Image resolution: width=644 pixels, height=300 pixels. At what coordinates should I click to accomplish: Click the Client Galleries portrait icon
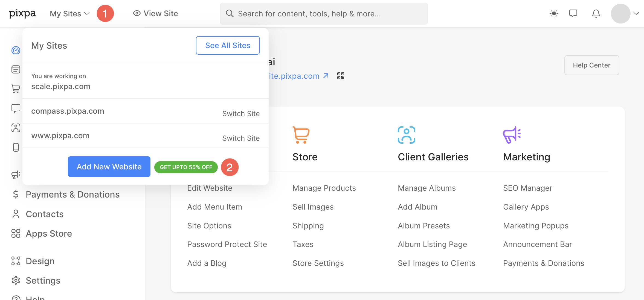(407, 135)
